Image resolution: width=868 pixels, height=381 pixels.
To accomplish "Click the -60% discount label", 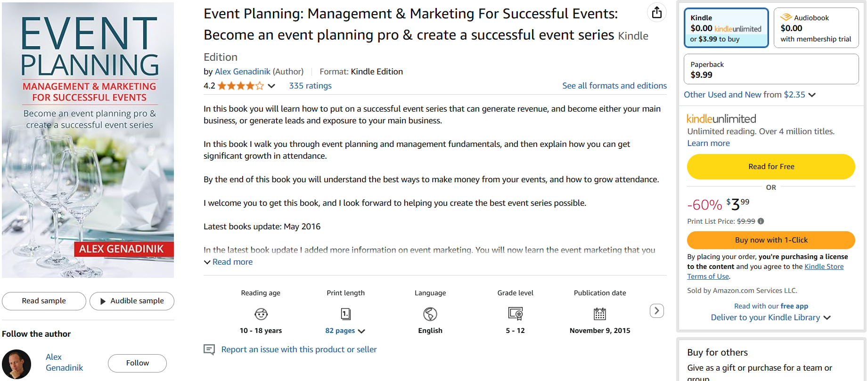I will 704,205.
